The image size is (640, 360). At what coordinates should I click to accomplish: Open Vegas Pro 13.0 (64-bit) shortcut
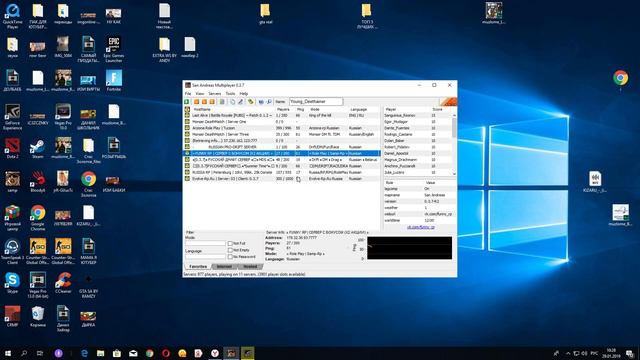click(x=38, y=286)
